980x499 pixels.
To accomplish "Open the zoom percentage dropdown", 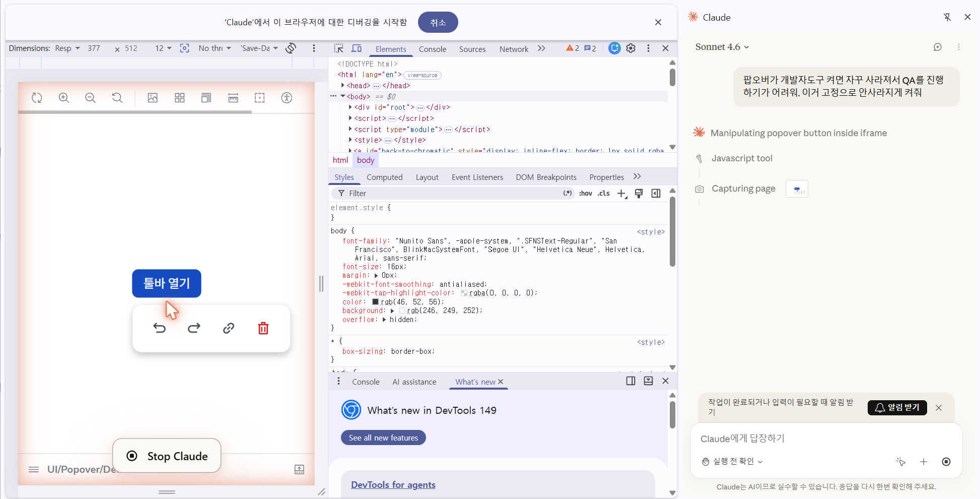I will point(163,48).
